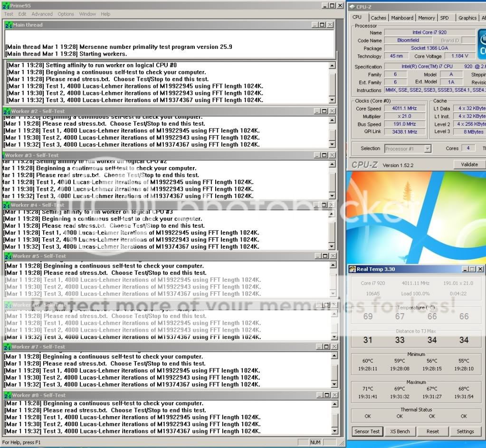This screenshot has width=486, height=448.
Task: Open the Advanced menu in Prime95
Action: pos(42,14)
